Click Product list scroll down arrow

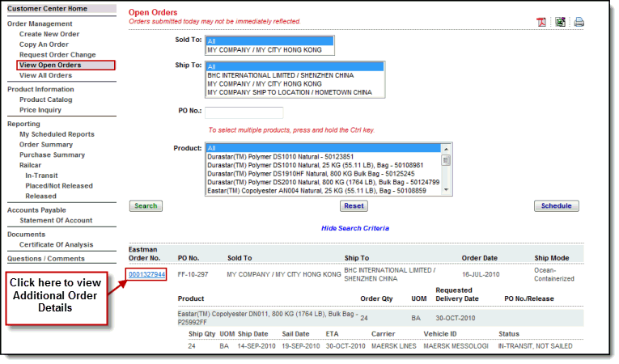pos(446,190)
